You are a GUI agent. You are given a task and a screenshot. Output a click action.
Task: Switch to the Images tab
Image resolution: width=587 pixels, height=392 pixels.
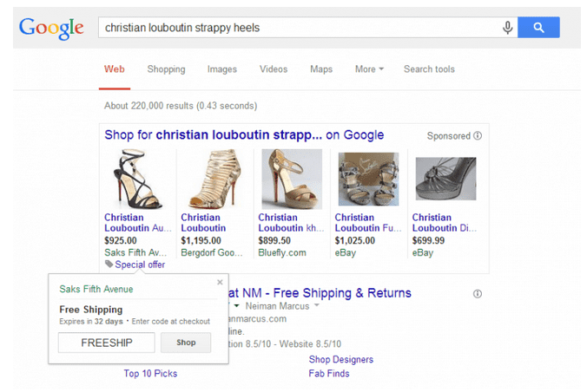(x=221, y=69)
